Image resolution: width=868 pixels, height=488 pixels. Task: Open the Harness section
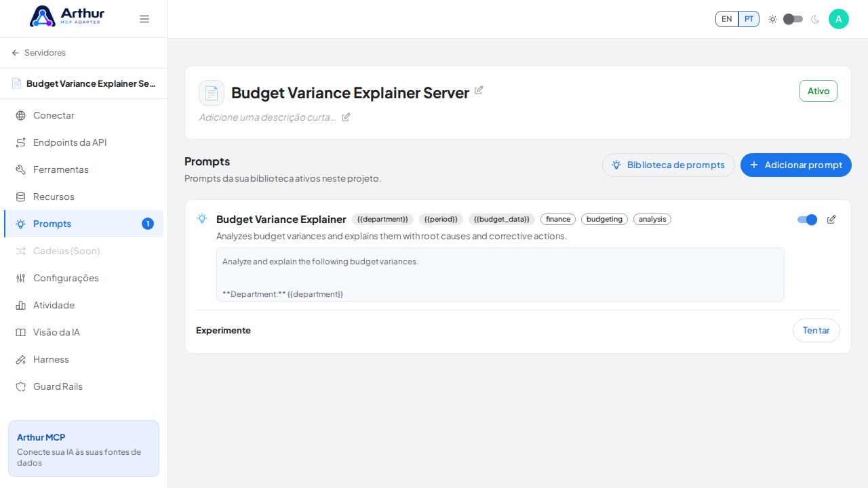click(84, 359)
